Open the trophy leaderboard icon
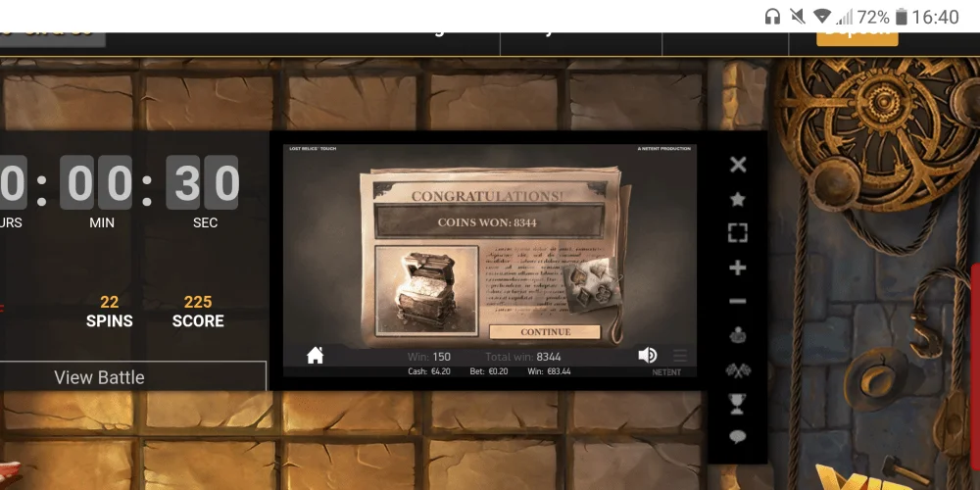The image size is (980, 490). [x=738, y=404]
